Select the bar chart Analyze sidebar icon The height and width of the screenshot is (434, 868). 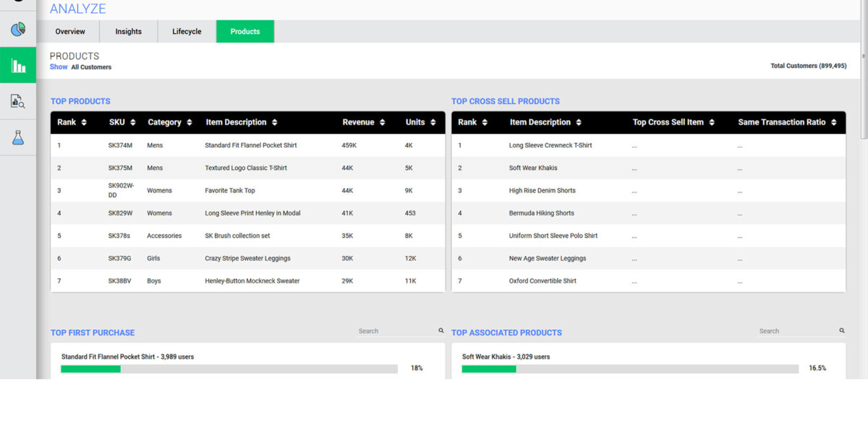coord(18,66)
